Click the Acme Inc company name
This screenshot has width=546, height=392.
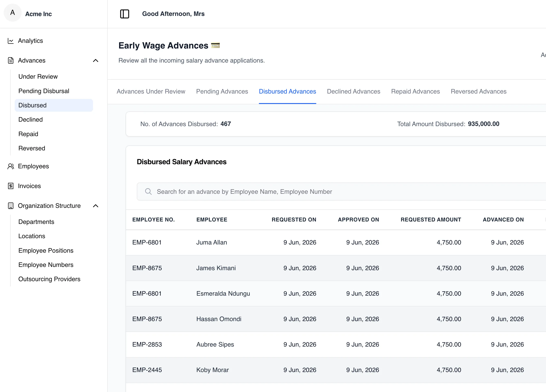pos(39,14)
